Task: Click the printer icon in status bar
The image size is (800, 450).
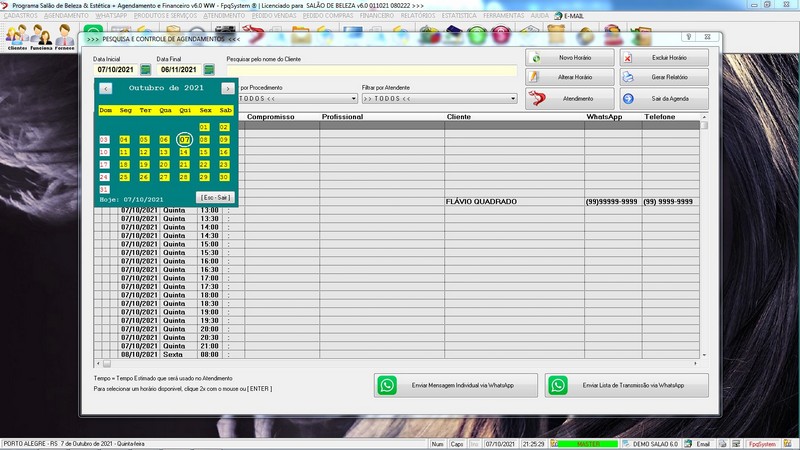Action: pyautogui.click(x=722, y=444)
